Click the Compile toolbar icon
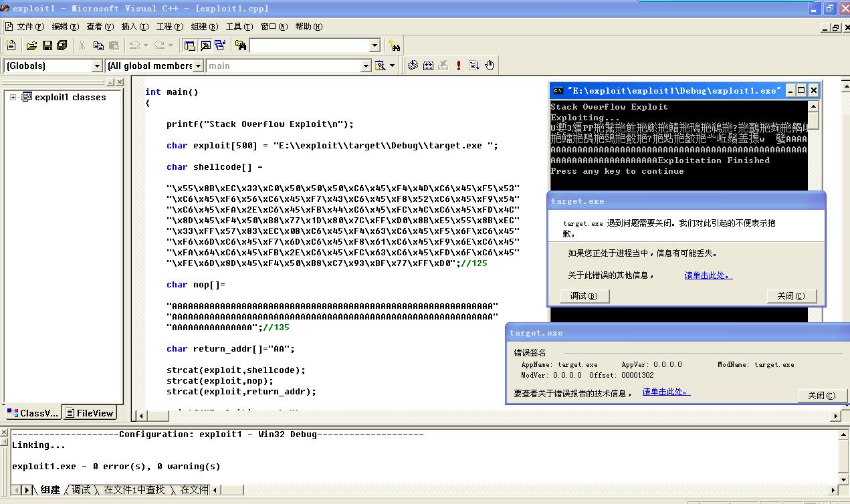Image resolution: width=850 pixels, height=504 pixels. [413, 66]
